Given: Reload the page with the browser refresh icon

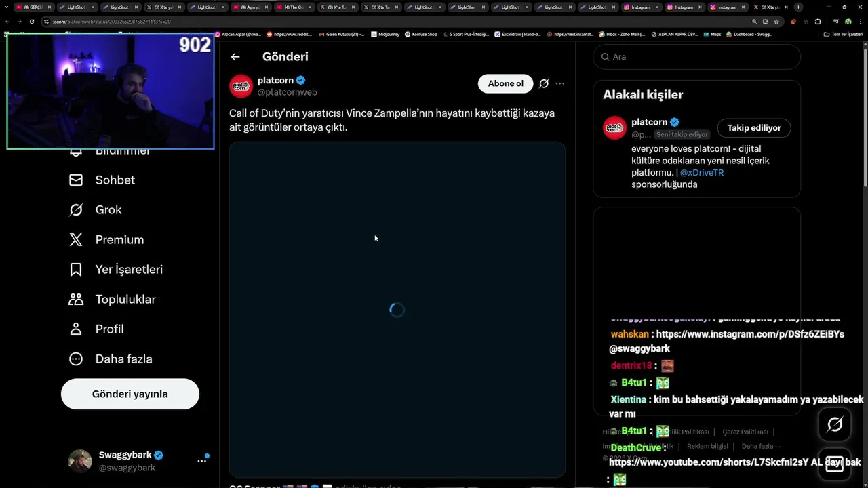Looking at the screenshot, I should [31, 22].
